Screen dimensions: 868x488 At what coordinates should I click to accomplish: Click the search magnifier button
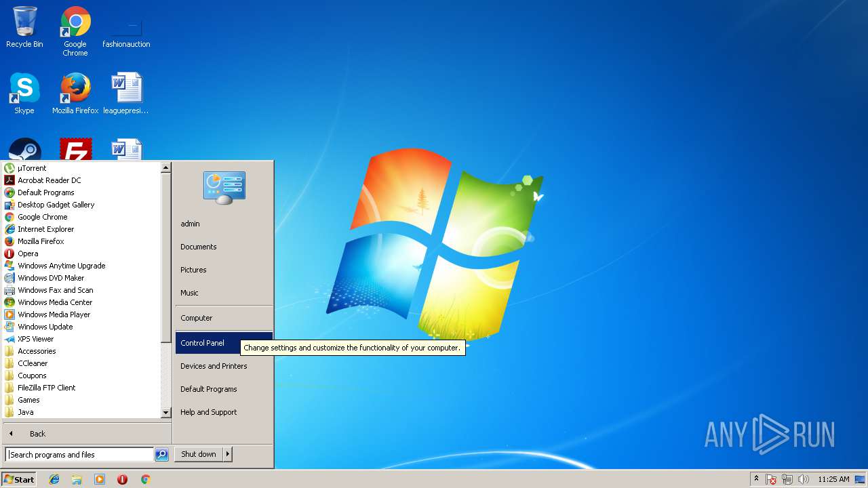pyautogui.click(x=161, y=455)
